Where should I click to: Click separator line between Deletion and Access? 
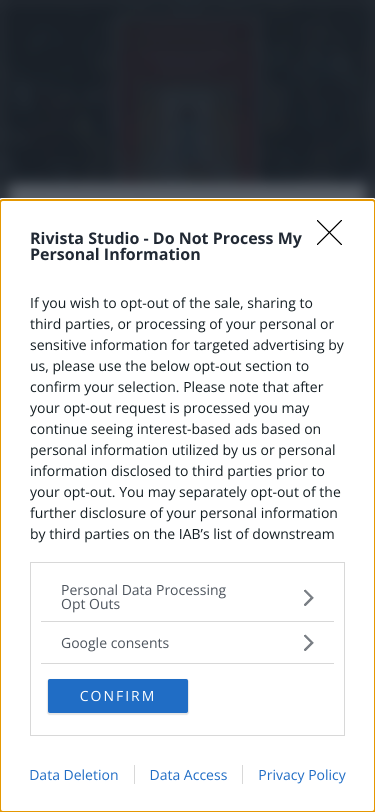134,775
